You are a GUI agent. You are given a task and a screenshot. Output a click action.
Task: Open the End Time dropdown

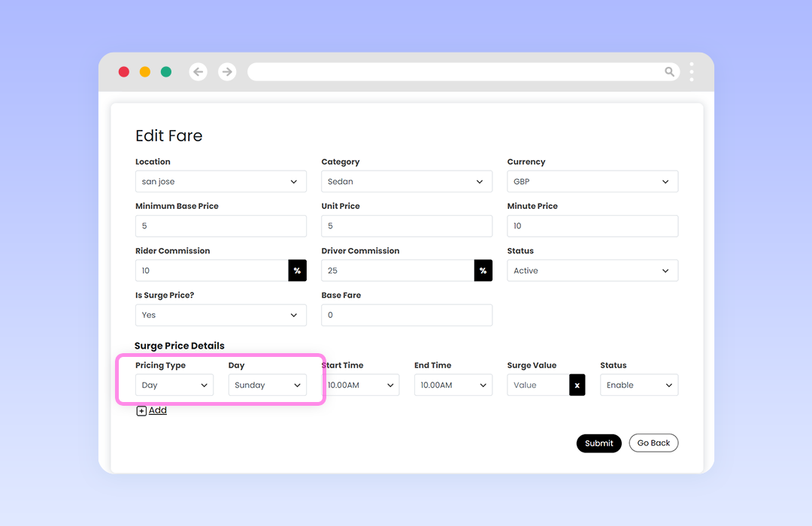pos(453,385)
